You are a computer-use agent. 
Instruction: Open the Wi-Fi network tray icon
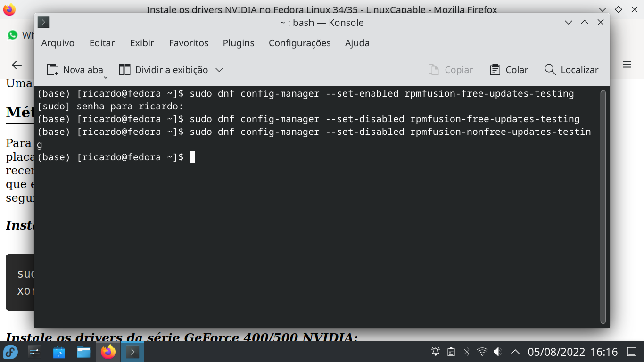coord(482,352)
